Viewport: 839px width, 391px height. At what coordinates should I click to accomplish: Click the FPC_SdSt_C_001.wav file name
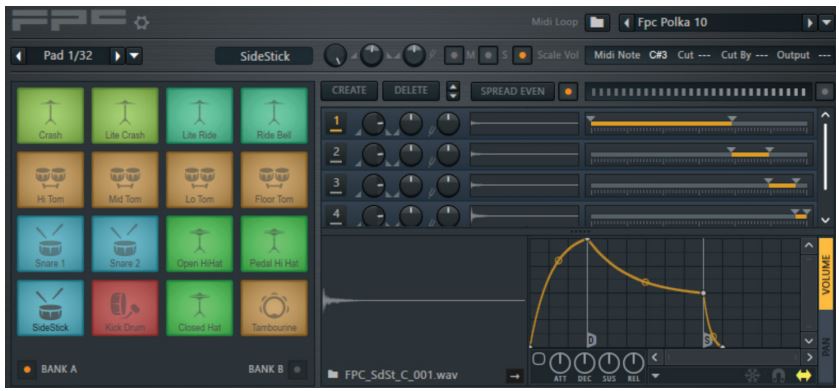401,375
